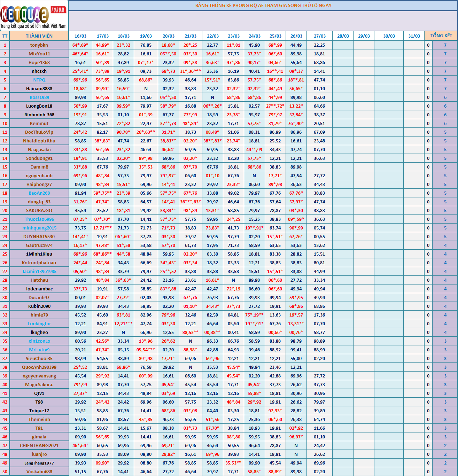Select the 30/03 date column header
Viewport: 458px width, 476px height.
coord(389,36)
